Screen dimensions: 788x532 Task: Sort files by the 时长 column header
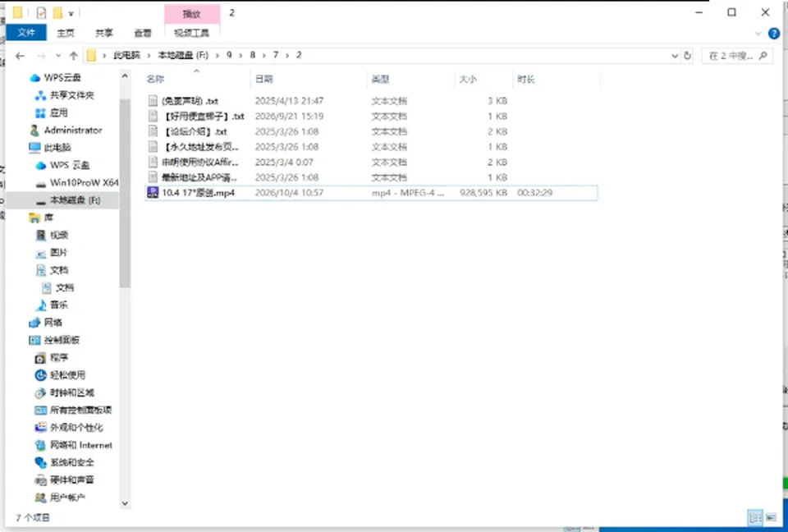pyautogui.click(x=526, y=79)
